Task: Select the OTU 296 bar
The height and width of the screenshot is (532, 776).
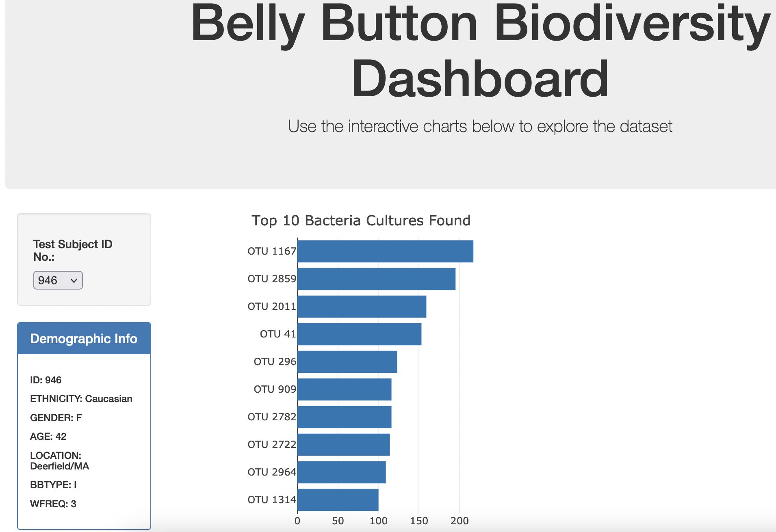Action: 347,361
